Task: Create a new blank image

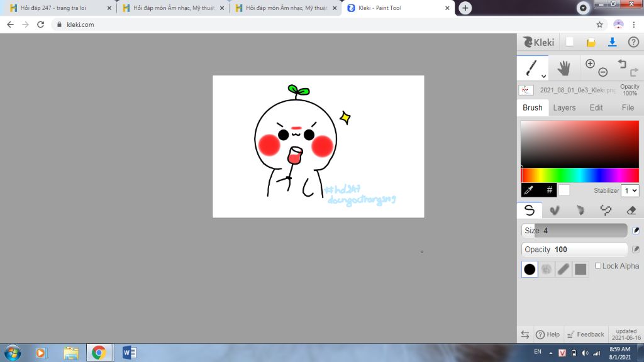Action: tap(569, 42)
